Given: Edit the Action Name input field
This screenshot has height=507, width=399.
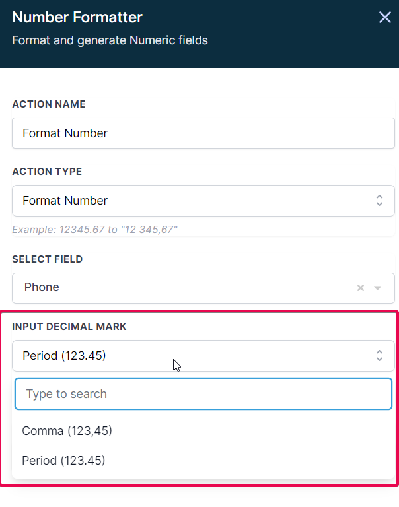Looking at the screenshot, I should [x=203, y=133].
